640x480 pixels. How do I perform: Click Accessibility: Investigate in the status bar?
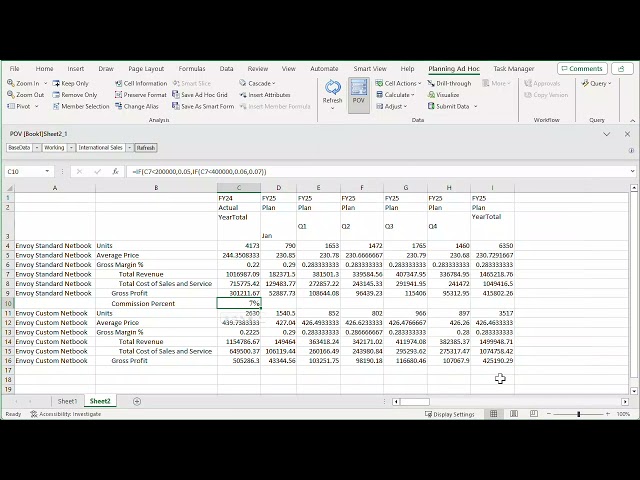[66, 414]
